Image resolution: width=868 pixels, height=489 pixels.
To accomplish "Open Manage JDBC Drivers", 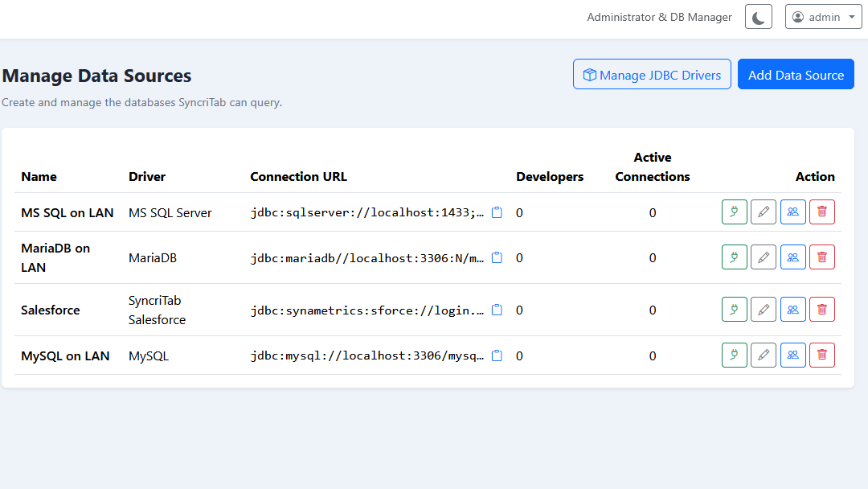I will 652,74.
